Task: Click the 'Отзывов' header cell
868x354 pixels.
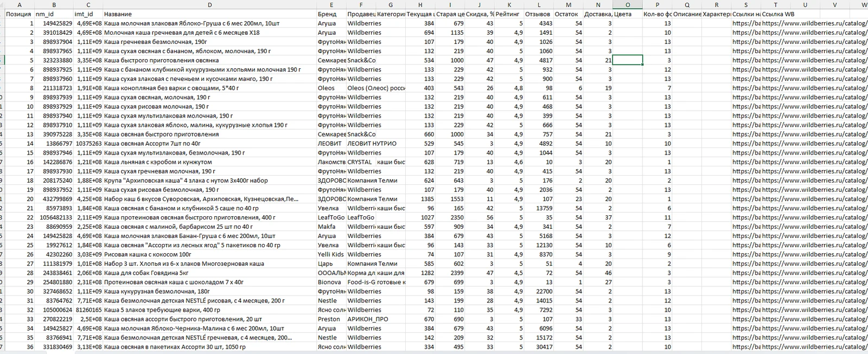Action: [539, 14]
